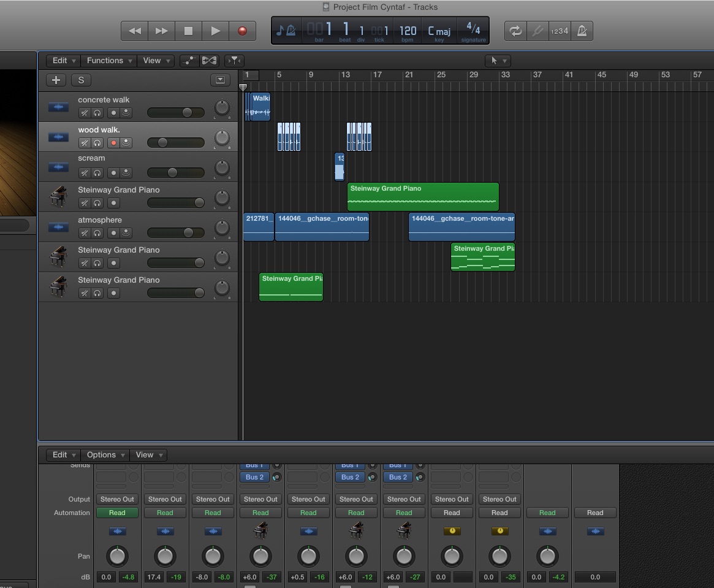The height and width of the screenshot is (588, 714).
Task: Expand the pointer tool selector dropdown
Action: [496, 61]
